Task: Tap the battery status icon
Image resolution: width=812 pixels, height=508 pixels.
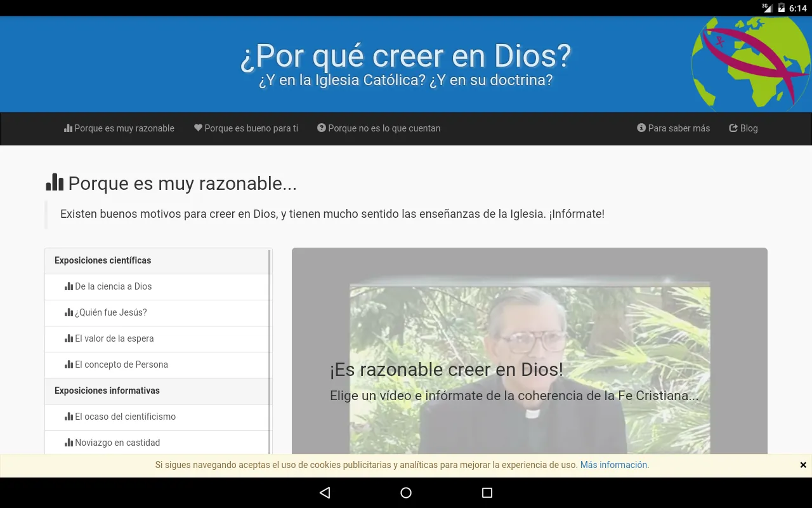Action: coord(781,8)
